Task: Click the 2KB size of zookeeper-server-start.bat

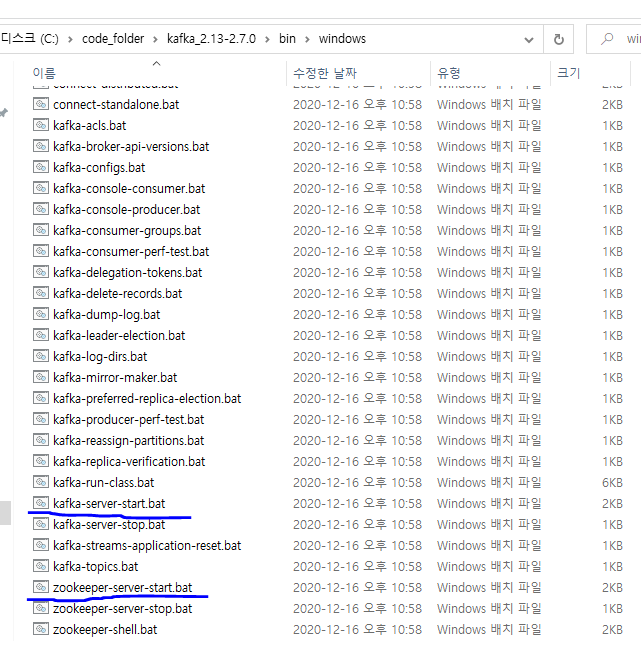Action: 612,588
